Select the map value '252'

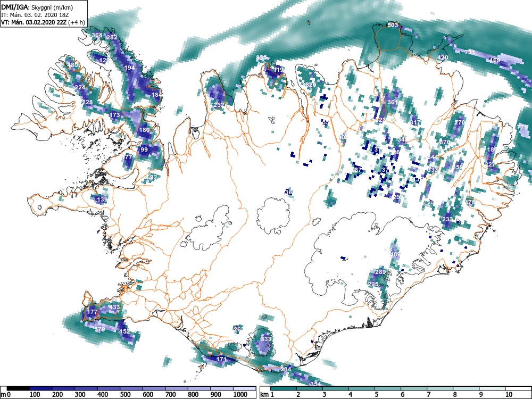pos(219,105)
